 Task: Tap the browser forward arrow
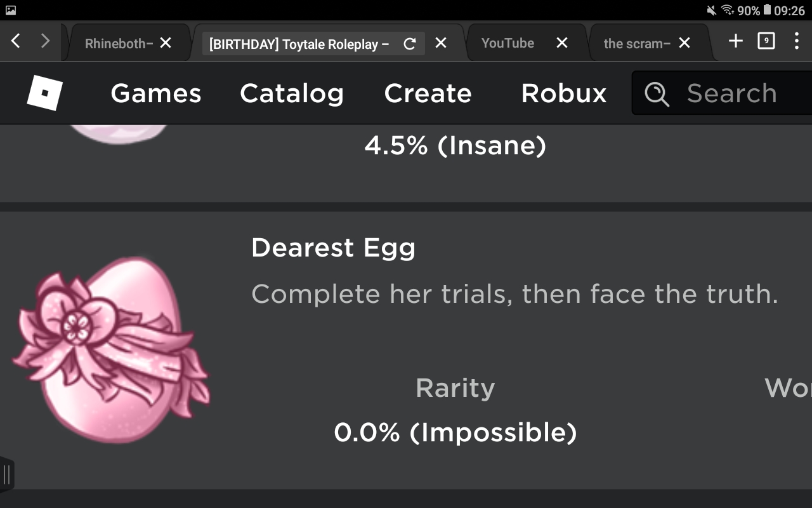point(45,42)
